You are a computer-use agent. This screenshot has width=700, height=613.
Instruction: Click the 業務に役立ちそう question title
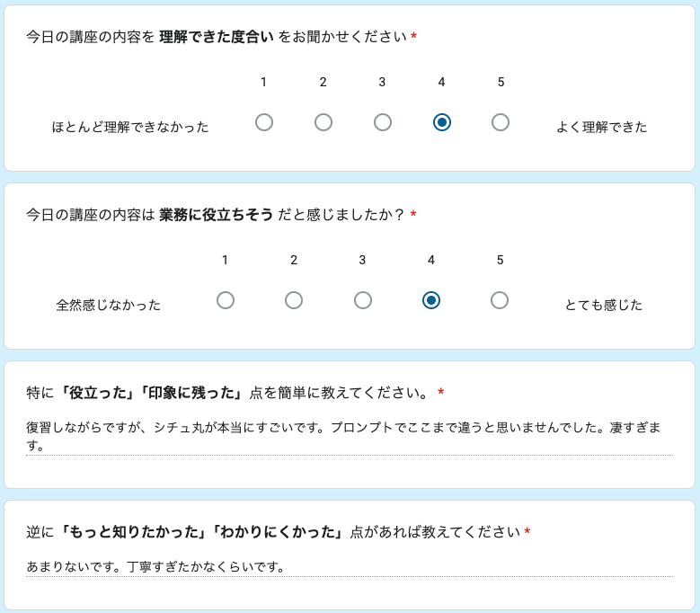click(216, 215)
